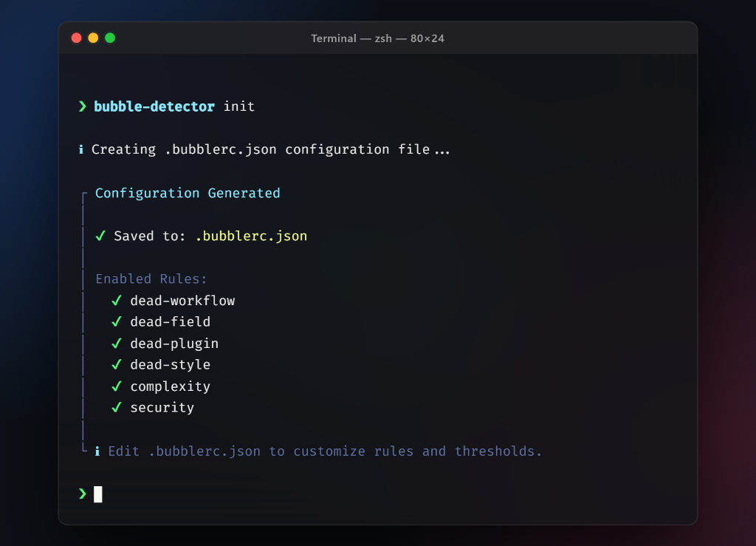Screen dimensions: 756x546
Task: Minimize the Terminal using yellow button
Action: tap(93, 38)
